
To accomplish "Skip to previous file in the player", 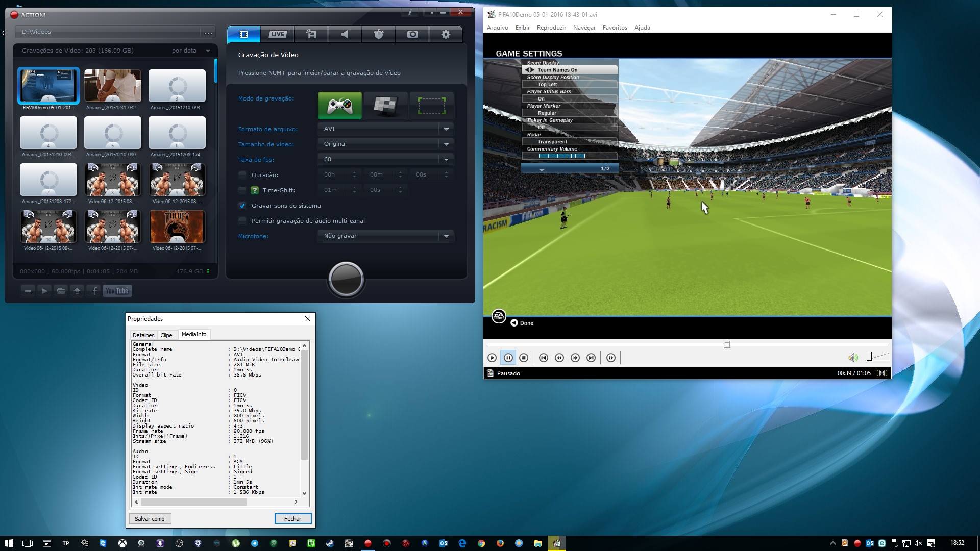I will click(544, 358).
